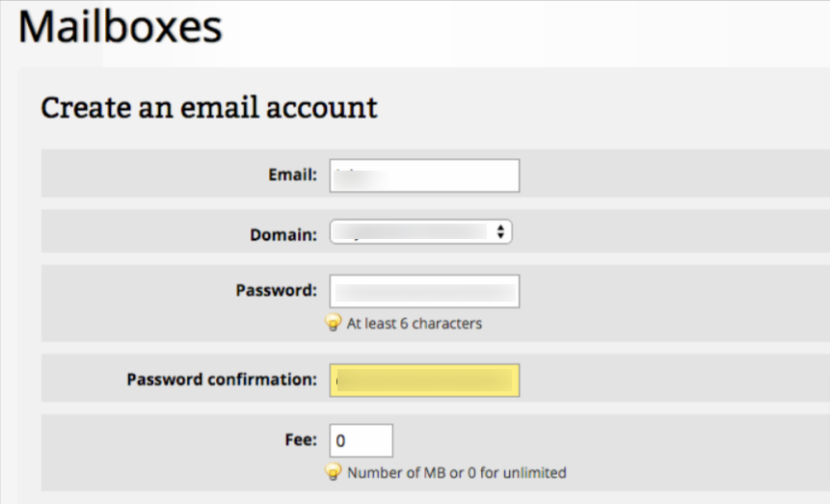The height and width of the screenshot is (504, 830).
Task: Click into the Password field
Action: point(424,291)
